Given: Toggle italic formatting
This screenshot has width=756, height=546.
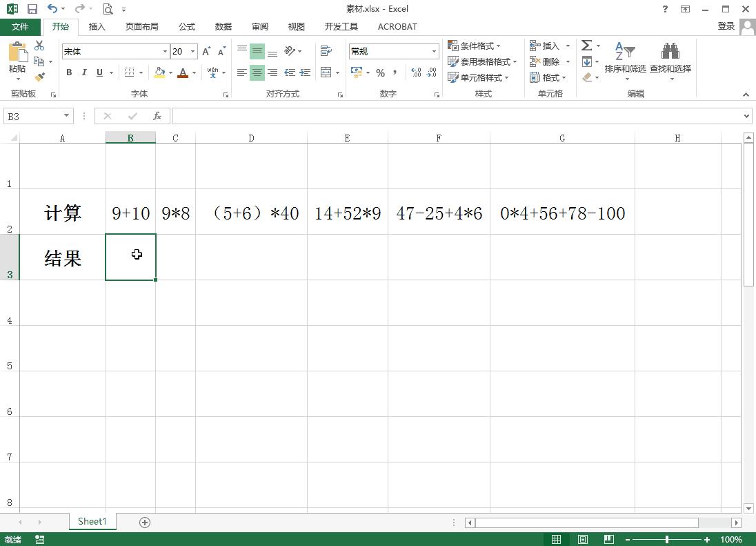Looking at the screenshot, I should pos(84,72).
